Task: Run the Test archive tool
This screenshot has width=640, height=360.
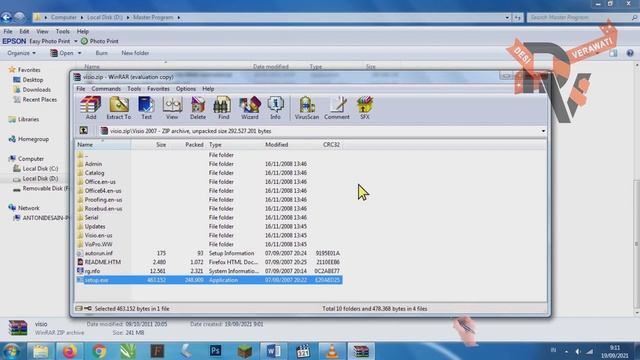Action: click(x=146, y=108)
